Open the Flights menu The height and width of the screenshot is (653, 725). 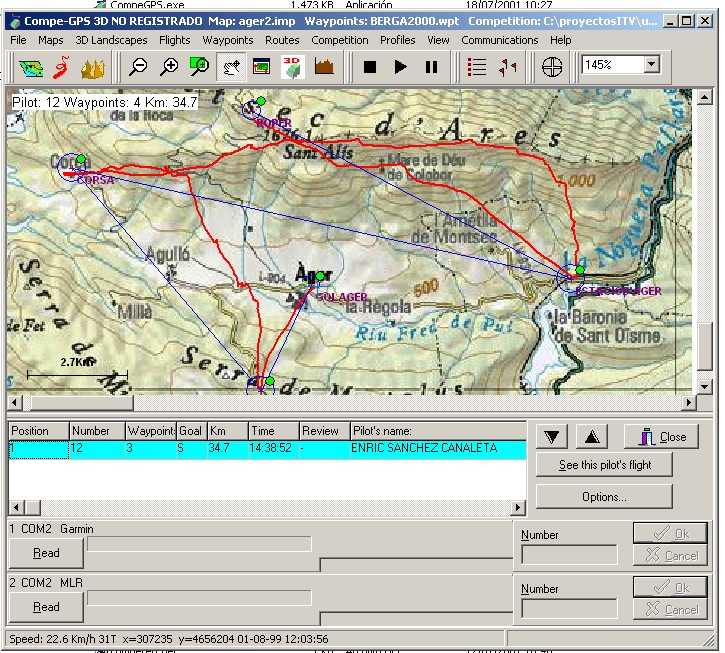[174, 40]
